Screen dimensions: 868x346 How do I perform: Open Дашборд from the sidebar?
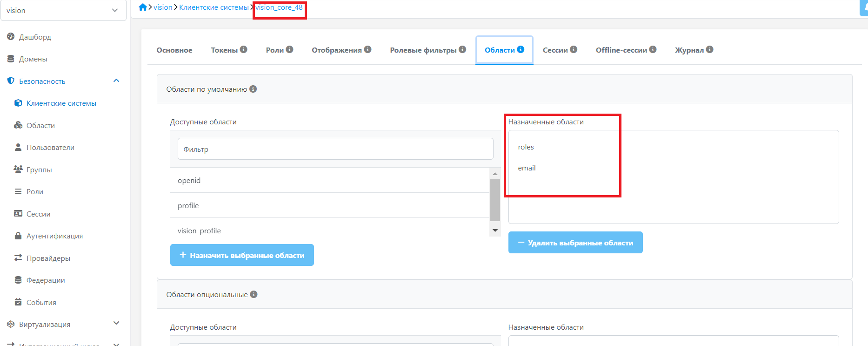[x=35, y=37]
